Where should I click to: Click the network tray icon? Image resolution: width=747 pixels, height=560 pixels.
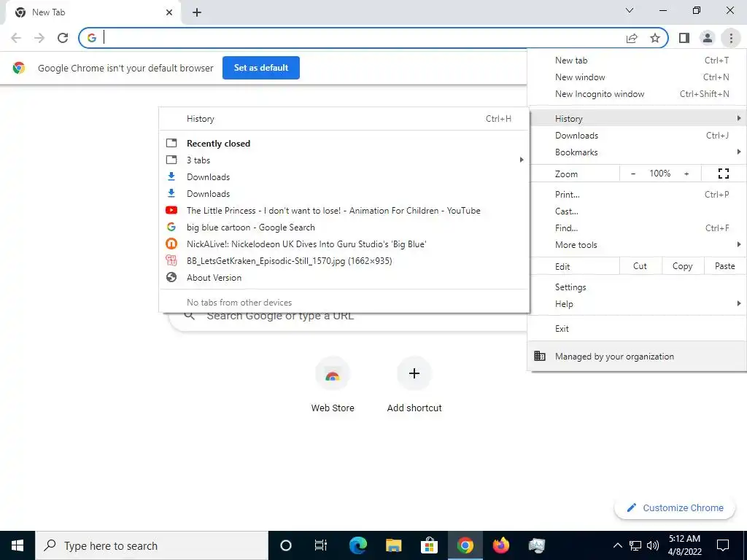click(x=635, y=545)
